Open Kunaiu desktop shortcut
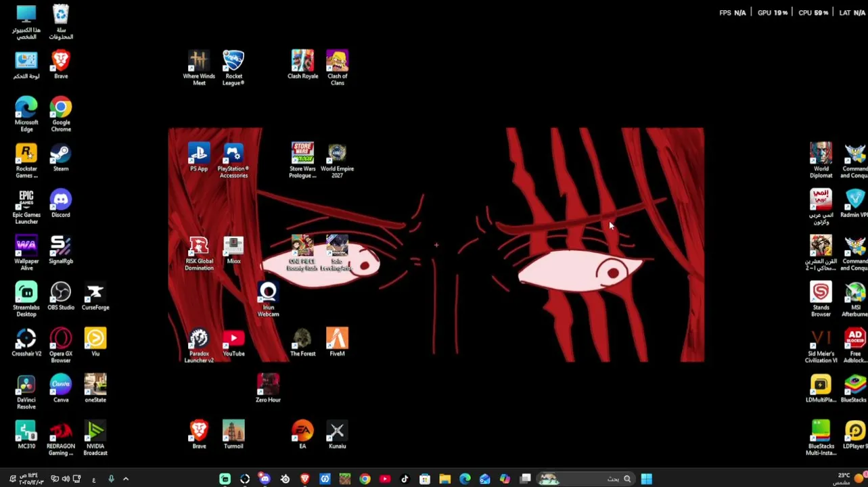 [x=337, y=435]
